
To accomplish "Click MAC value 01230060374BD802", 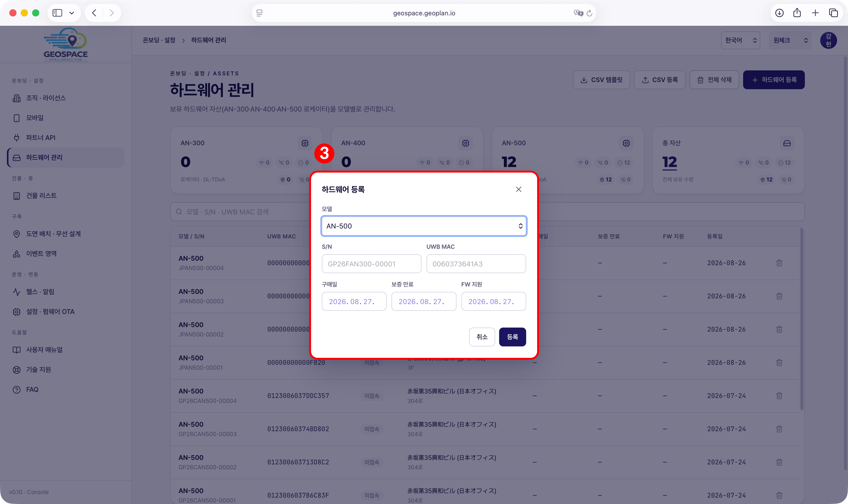I will [298, 429].
